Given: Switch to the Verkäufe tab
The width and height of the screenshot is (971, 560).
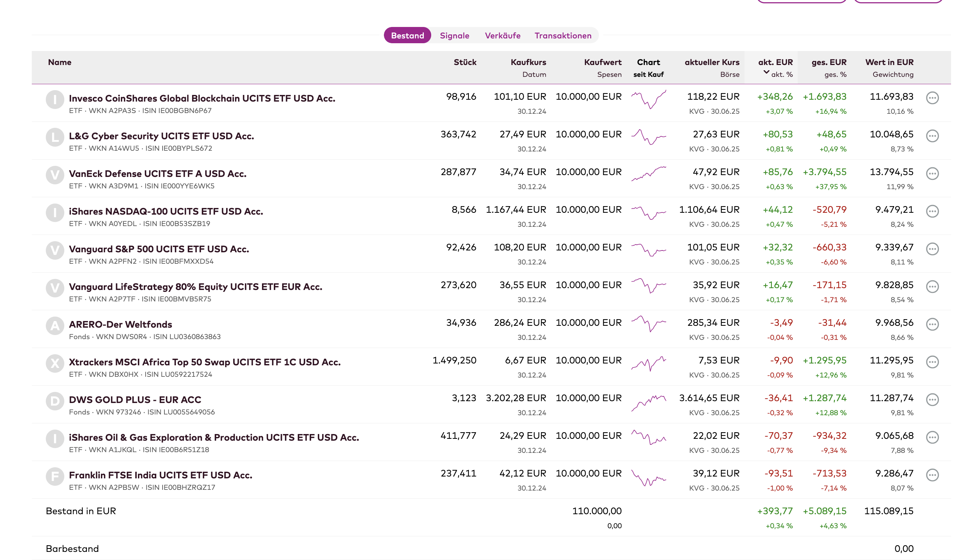Looking at the screenshot, I should coord(502,35).
